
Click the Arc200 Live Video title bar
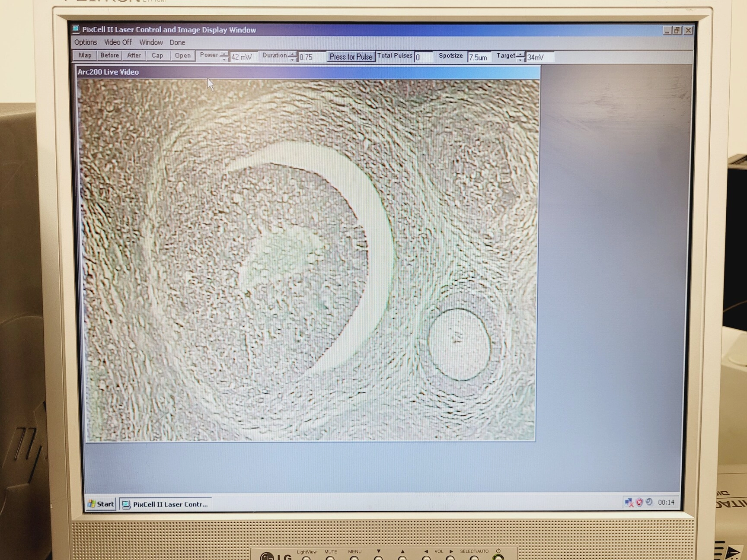(308, 72)
